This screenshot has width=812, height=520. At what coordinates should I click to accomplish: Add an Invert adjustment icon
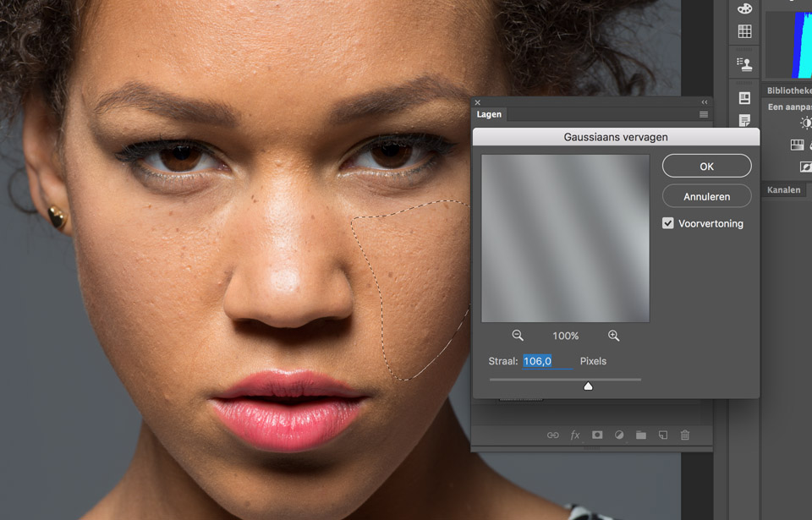(x=806, y=167)
